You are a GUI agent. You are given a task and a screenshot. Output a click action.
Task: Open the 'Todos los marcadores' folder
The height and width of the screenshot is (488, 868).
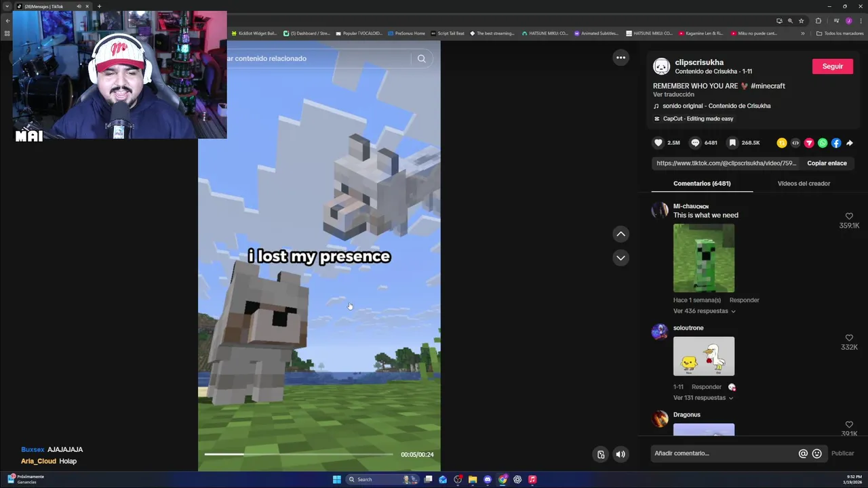click(x=840, y=33)
